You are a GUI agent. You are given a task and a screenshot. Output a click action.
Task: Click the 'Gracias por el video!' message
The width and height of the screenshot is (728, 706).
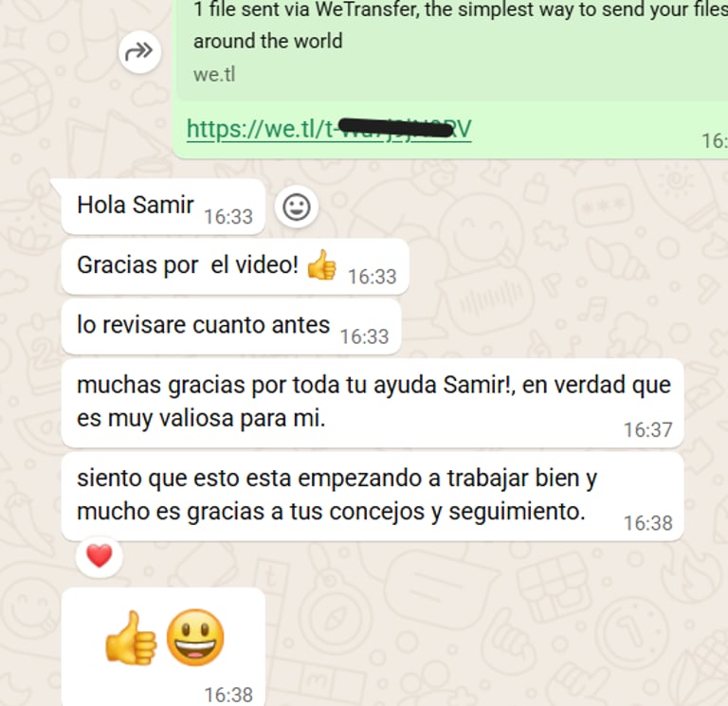235,266
